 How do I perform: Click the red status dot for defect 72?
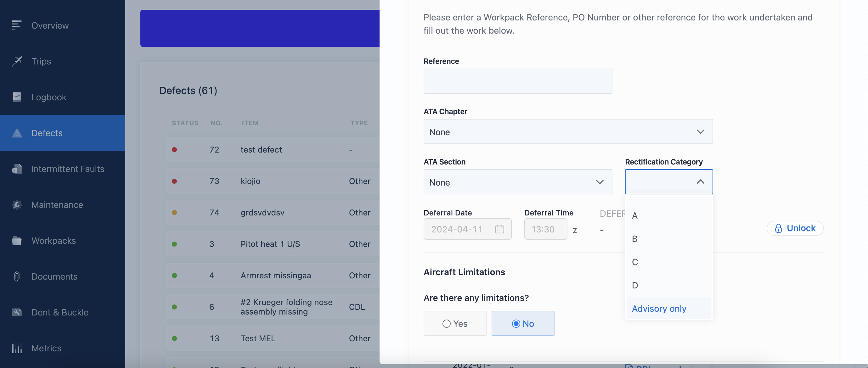(x=174, y=149)
